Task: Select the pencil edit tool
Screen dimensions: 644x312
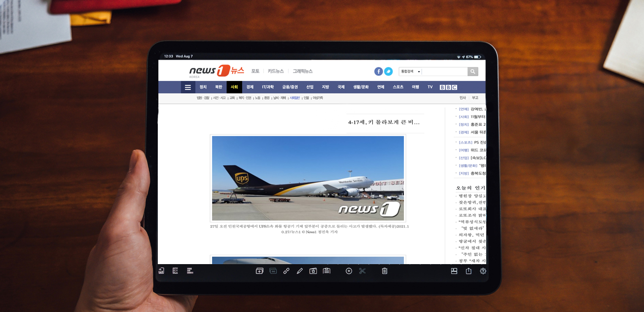Action: (x=300, y=271)
